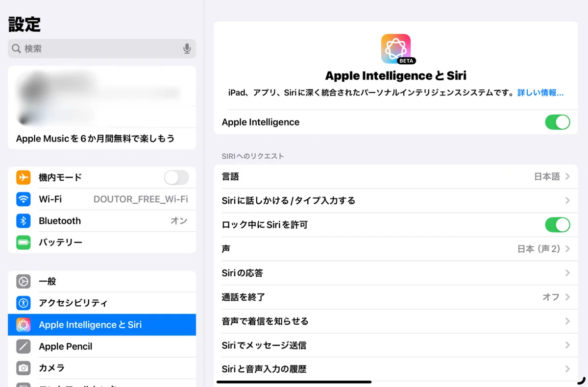
Task: Open Apple Musicを6か月間無料で楽しもう offer
Action: click(102, 139)
